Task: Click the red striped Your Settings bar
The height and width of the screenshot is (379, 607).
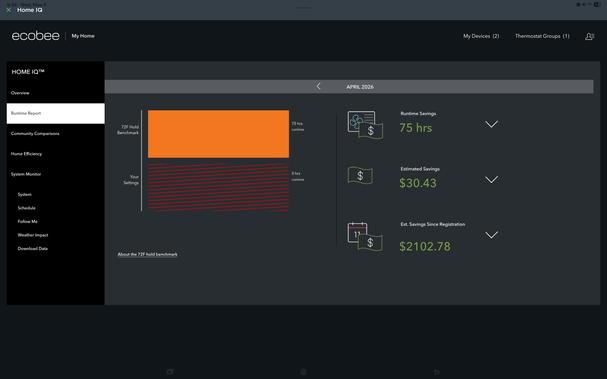Action: point(218,187)
